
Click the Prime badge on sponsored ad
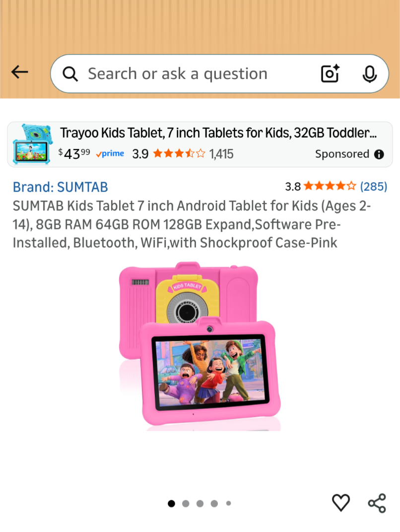110,153
